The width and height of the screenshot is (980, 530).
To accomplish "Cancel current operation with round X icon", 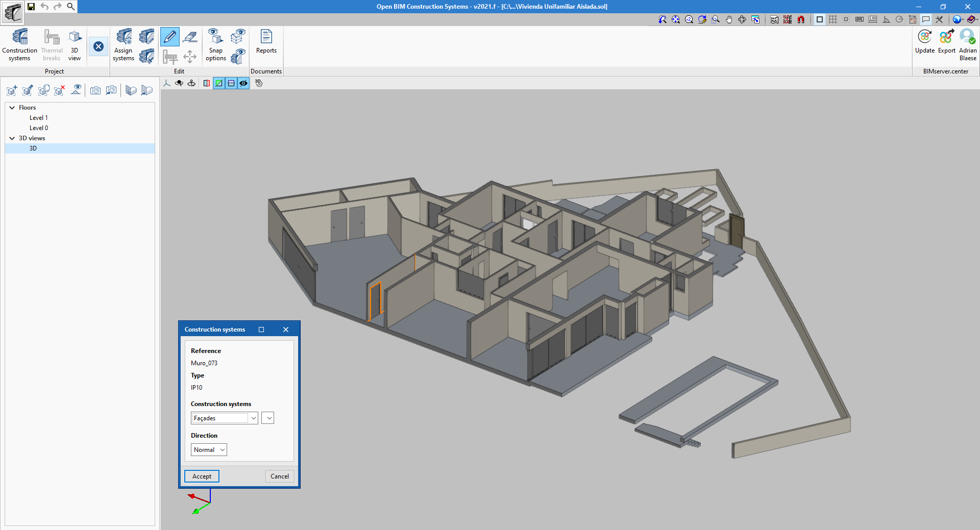I will [99, 46].
